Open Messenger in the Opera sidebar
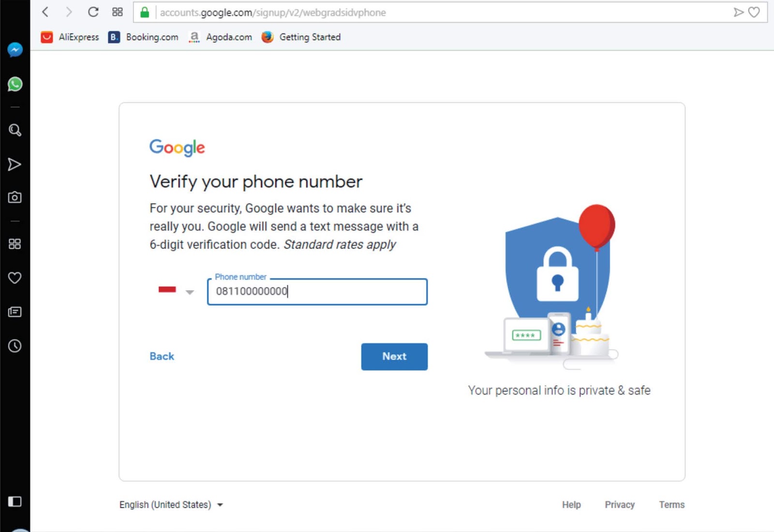The image size is (774, 532). [x=15, y=50]
